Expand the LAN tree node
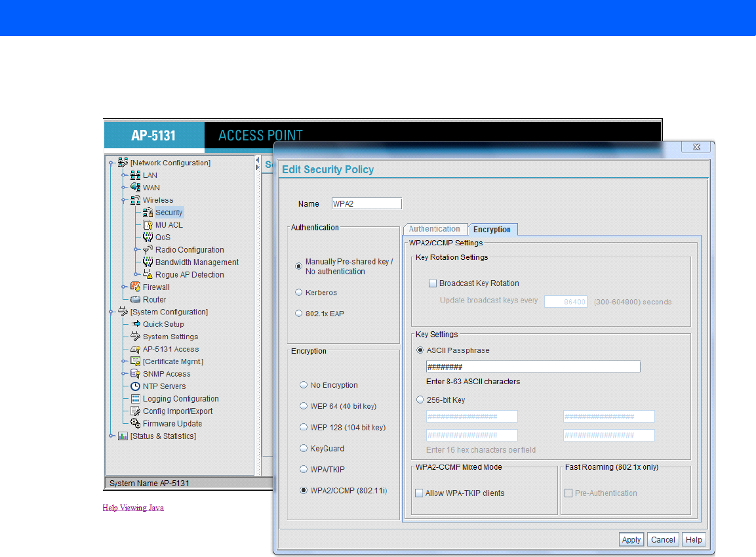Viewport: 756px width, 557px height. [x=123, y=175]
